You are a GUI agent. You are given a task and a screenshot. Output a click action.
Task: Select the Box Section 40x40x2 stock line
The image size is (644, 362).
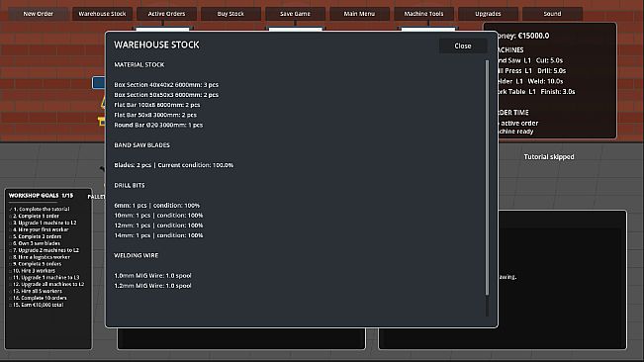[166, 84]
